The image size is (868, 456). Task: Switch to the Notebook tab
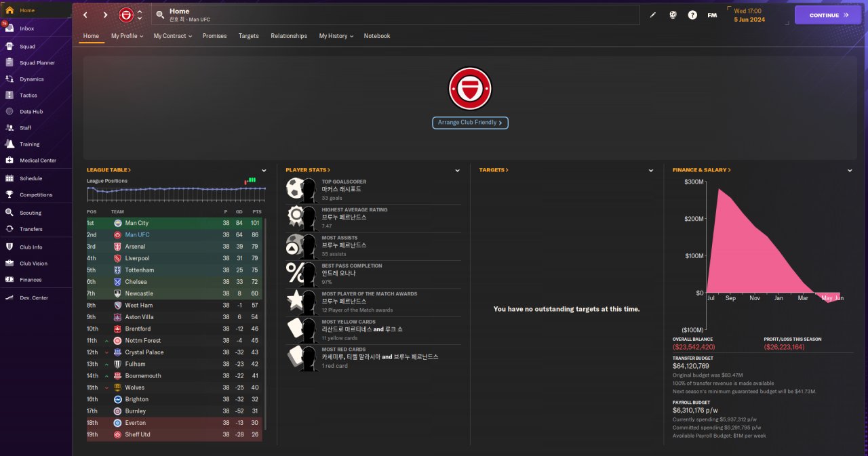coord(377,36)
